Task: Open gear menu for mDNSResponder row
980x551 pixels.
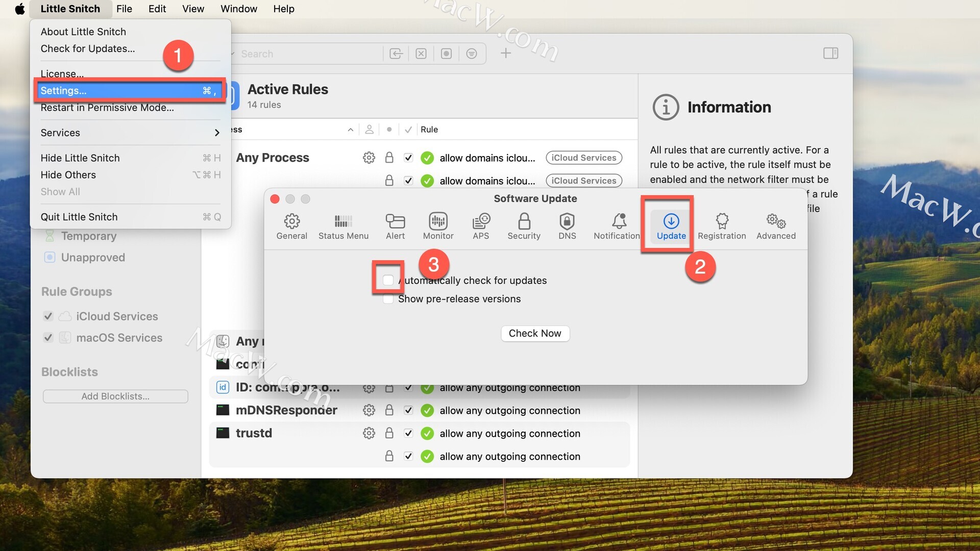Action: [x=369, y=410]
